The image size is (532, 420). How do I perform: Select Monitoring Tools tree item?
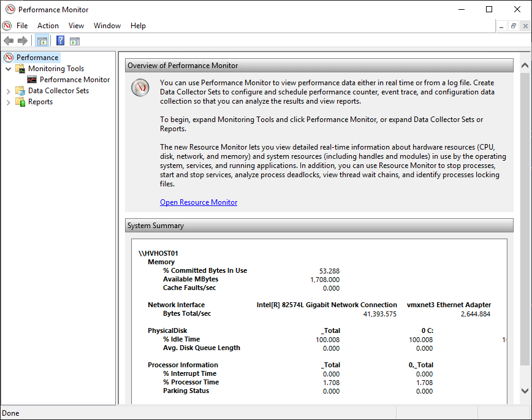point(56,69)
